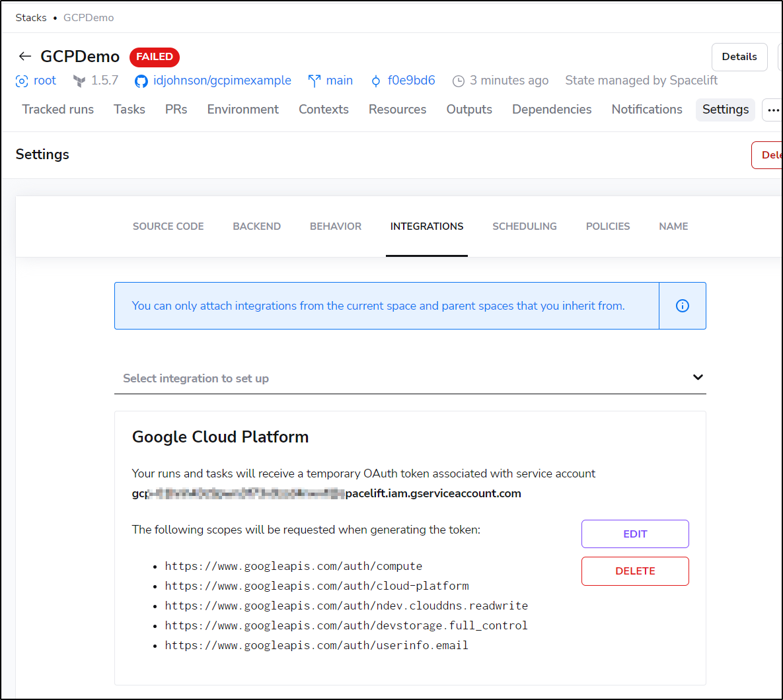
Task: Click the GitHub icon next to idjohnson/gcpimexample
Action: point(141,81)
